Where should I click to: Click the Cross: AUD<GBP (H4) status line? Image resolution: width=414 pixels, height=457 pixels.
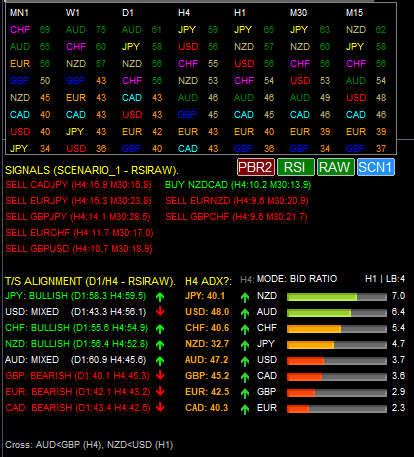pos(89,445)
